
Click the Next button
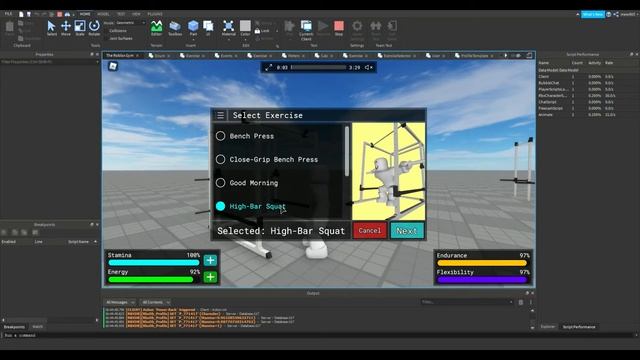tap(407, 231)
